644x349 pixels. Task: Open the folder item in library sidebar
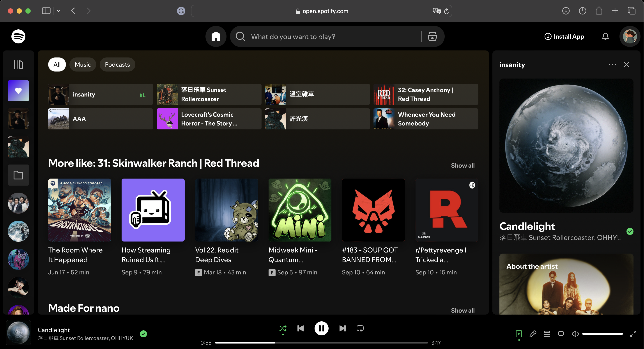(x=18, y=175)
